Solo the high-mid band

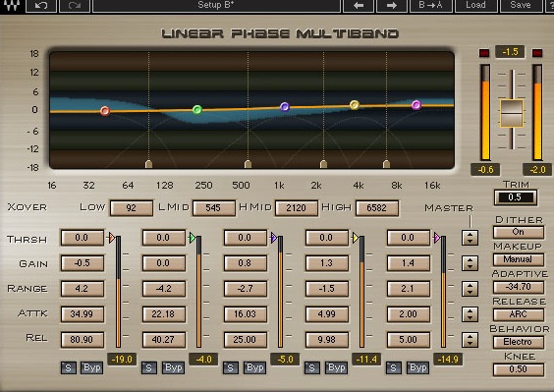coord(312,368)
